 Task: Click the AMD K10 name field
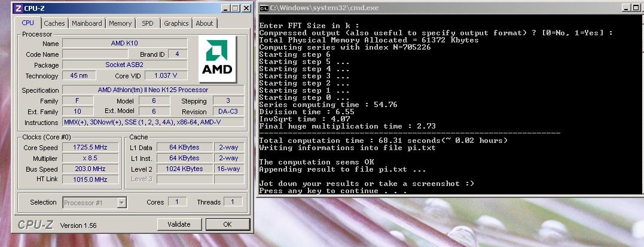click(125, 43)
